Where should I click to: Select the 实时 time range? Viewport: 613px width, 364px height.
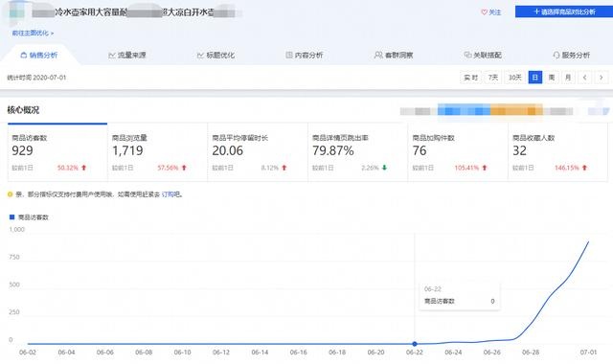470,78
